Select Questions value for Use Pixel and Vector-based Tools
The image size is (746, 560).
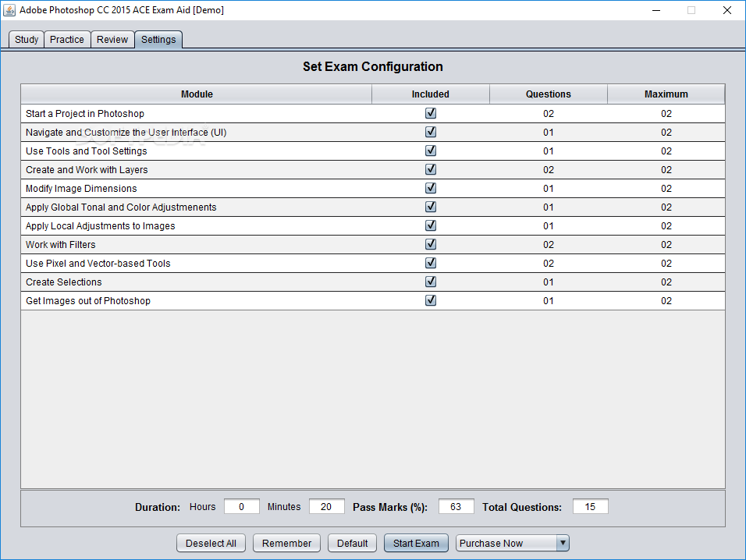tap(549, 264)
